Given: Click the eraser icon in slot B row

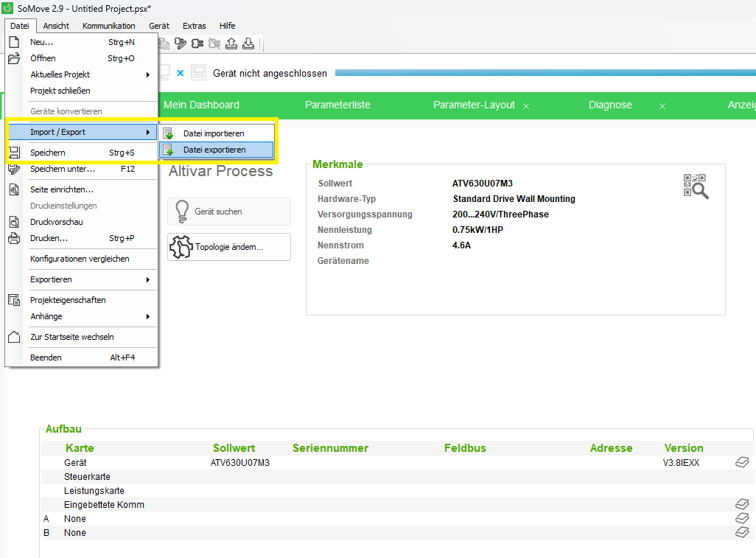Looking at the screenshot, I should (x=742, y=532).
